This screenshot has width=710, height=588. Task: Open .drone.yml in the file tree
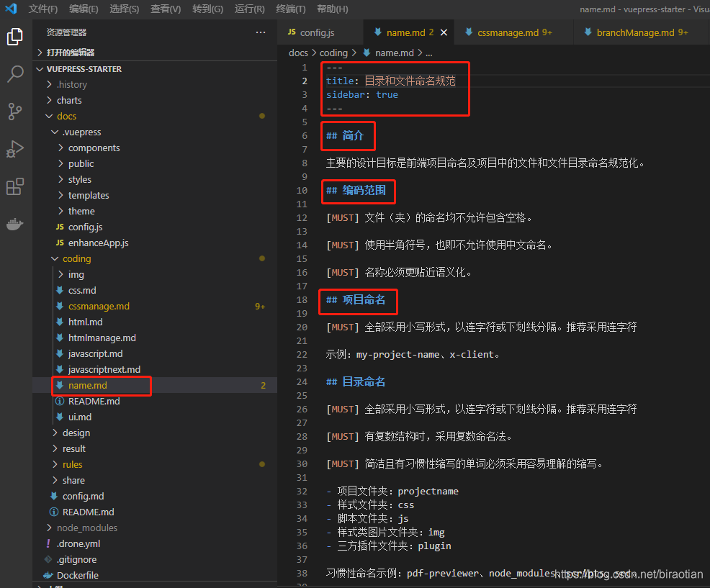(x=155, y=543)
